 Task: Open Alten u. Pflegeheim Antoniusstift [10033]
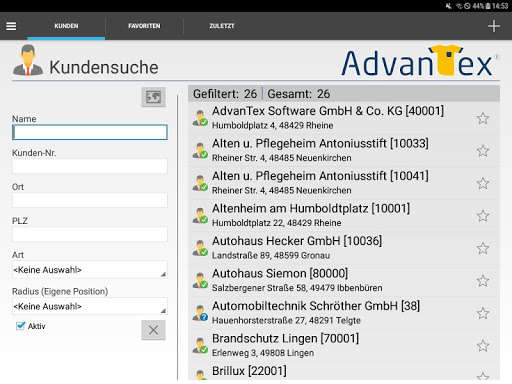(344, 151)
